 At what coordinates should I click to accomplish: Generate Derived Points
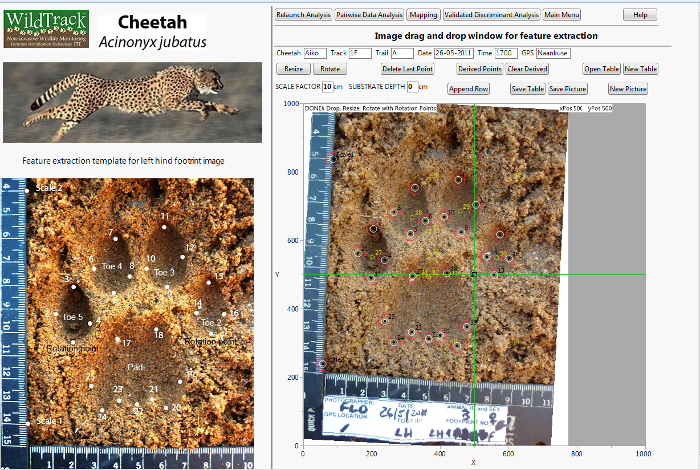pos(479,69)
